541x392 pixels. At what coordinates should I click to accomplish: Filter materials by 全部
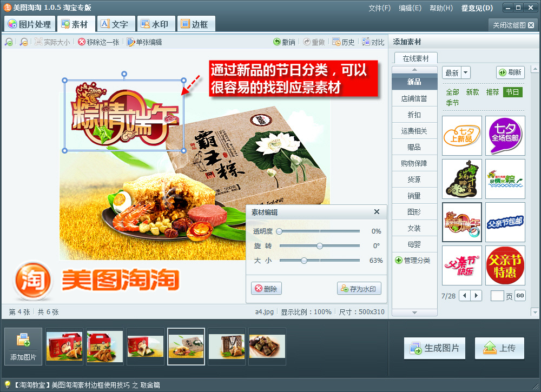click(452, 92)
